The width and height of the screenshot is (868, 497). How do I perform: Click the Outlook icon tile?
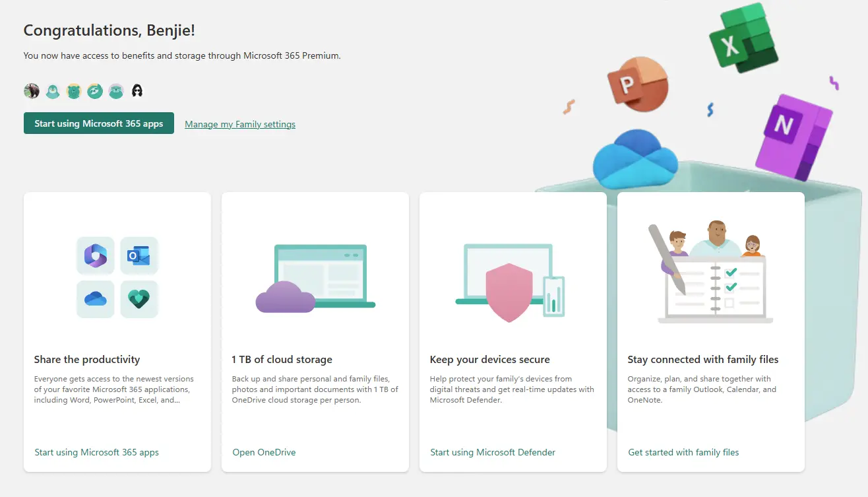[139, 255]
